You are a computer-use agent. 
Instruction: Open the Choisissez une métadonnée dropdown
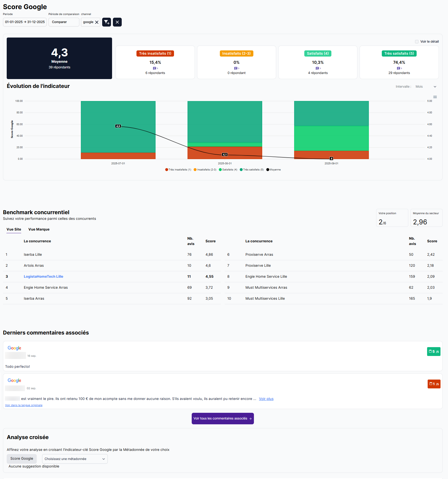[75, 459]
